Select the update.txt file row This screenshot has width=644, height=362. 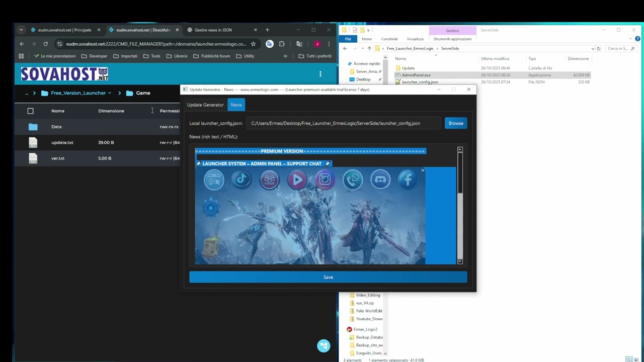click(98, 142)
